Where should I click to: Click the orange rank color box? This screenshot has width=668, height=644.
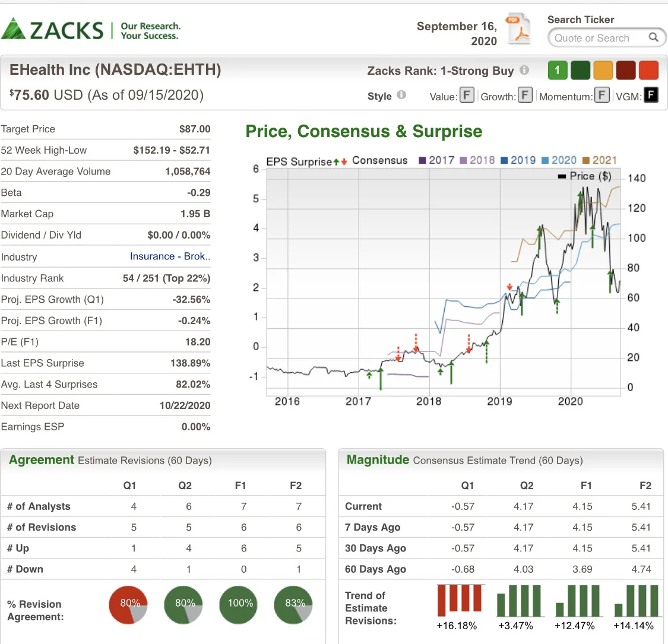click(603, 70)
